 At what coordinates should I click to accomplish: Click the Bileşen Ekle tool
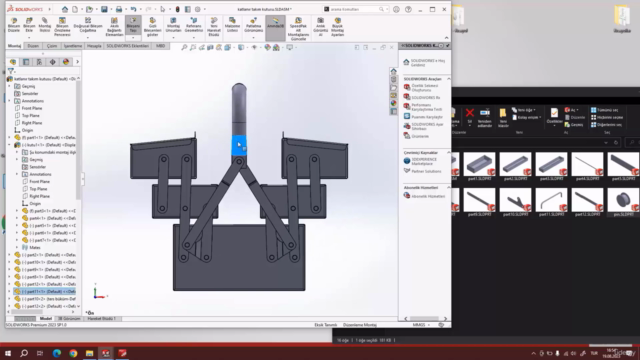click(x=29, y=26)
